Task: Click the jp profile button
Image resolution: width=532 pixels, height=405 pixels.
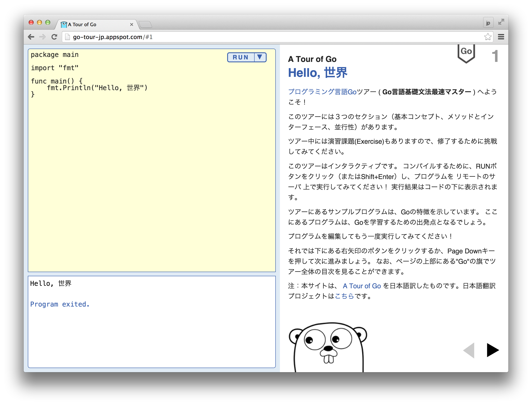Action: coord(488,23)
